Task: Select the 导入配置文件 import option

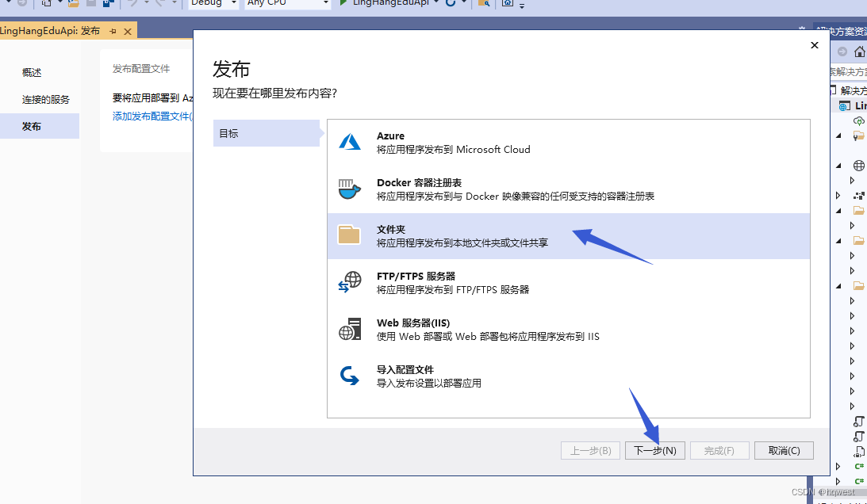Action: point(569,376)
